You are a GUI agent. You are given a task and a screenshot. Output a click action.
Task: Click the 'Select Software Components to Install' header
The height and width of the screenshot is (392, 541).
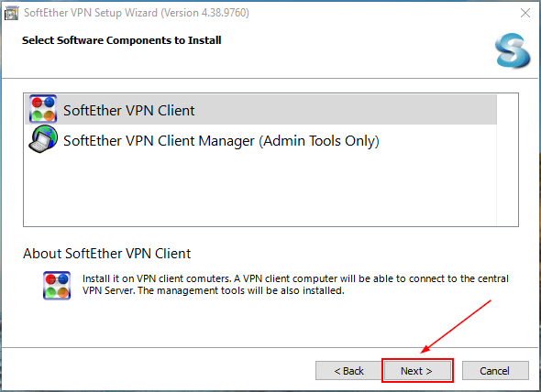[x=121, y=40]
